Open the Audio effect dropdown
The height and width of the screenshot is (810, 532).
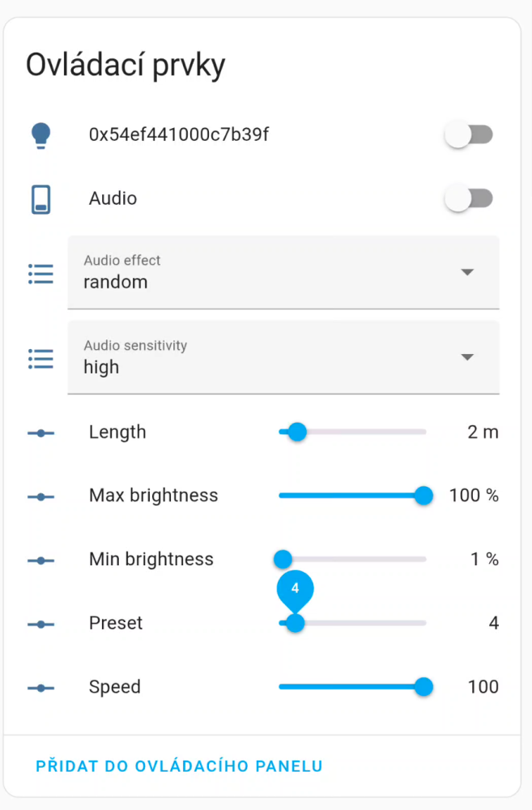pos(283,272)
